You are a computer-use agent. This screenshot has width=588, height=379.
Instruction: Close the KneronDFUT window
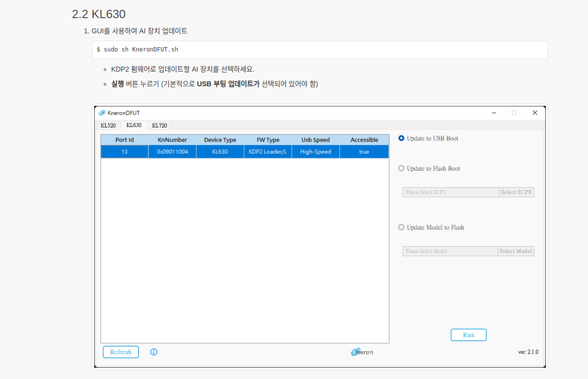pos(535,113)
